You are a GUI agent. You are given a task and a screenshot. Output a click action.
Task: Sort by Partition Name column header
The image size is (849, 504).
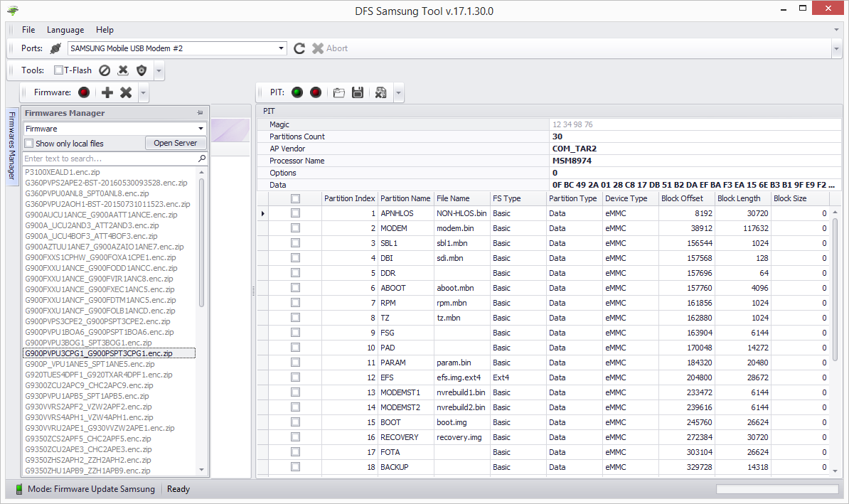(405, 198)
